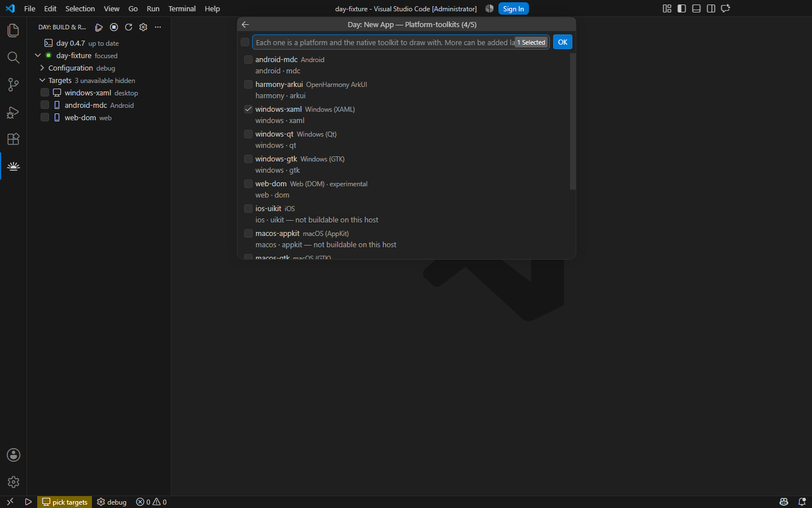Click the Copilot icon in title bar

tap(489, 8)
